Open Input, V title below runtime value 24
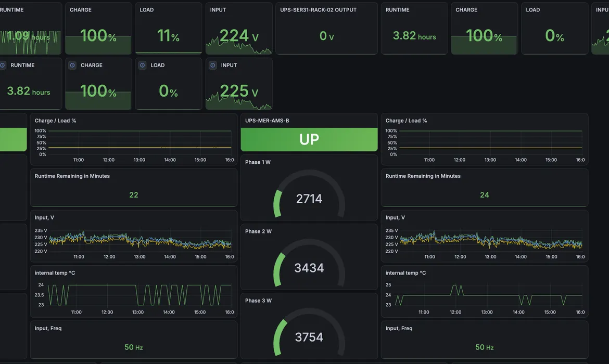The width and height of the screenshot is (609, 364). coord(395,218)
